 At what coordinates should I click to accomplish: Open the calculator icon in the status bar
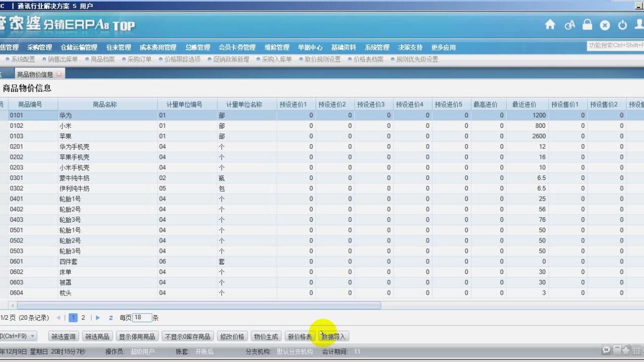pos(636,349)
